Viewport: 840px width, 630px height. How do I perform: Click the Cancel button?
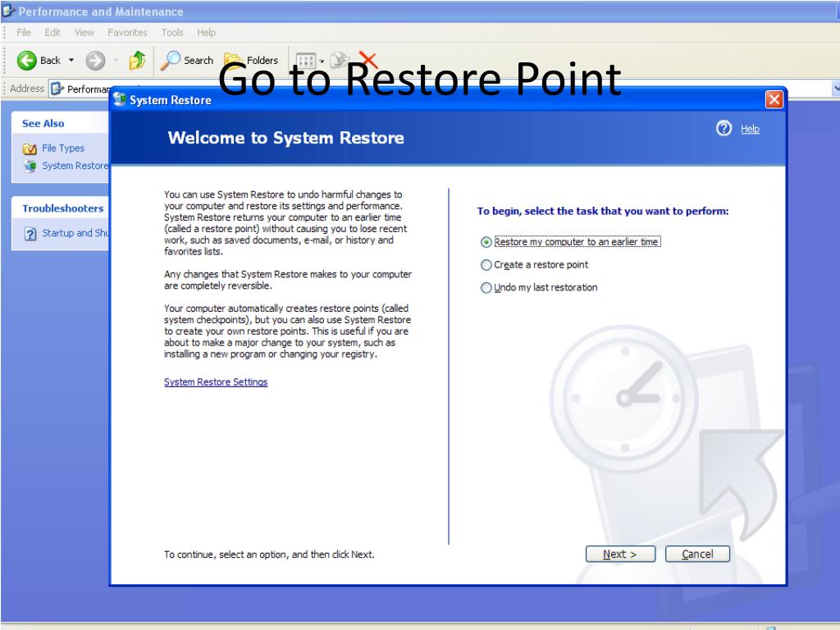697,554
